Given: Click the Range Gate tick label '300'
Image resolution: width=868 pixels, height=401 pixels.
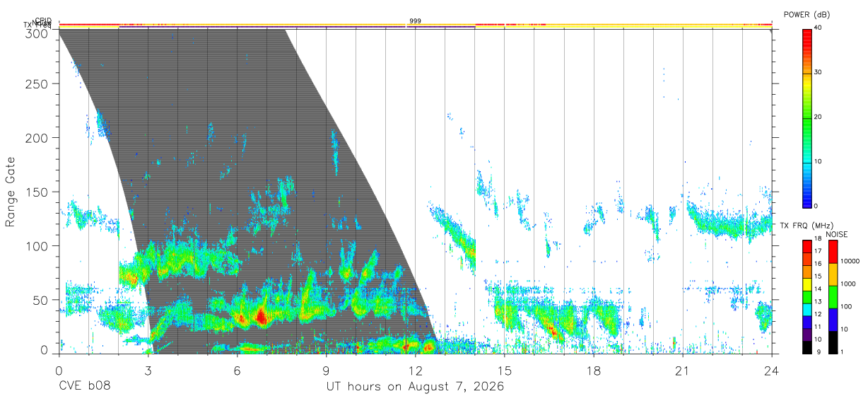Looking at the screenshot, I should click(37, 33).
